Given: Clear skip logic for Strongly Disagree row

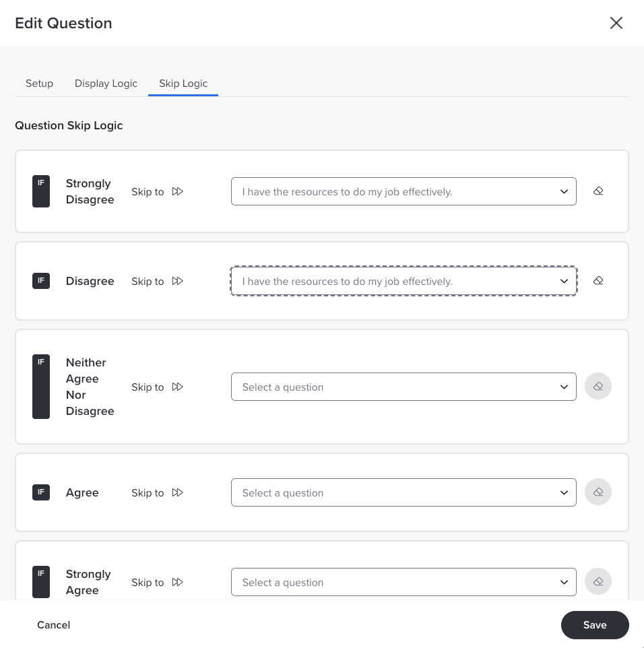Looking at the screenshot, I should pos(598,191).
